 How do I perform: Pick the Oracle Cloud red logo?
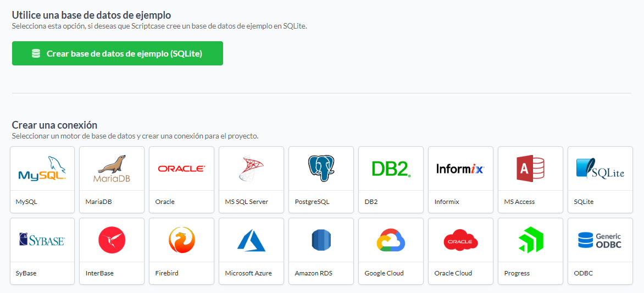(460, 240)
